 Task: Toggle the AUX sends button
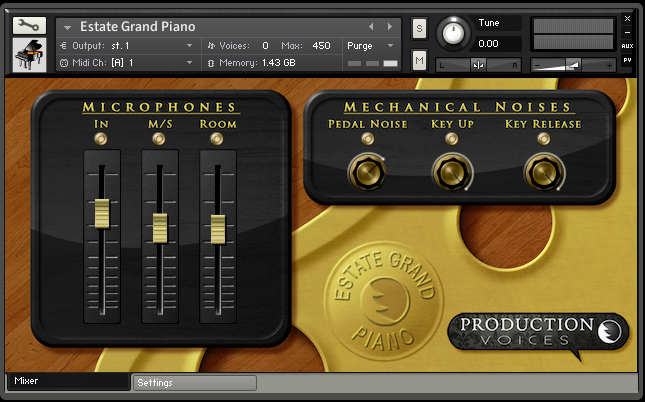(x=627, y=46)
